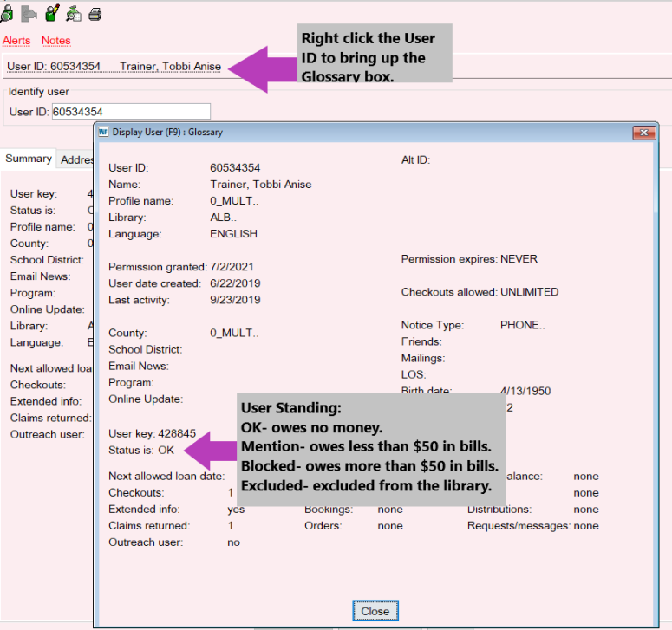Click the user search icon in toolbar

(x=7, y=13)
